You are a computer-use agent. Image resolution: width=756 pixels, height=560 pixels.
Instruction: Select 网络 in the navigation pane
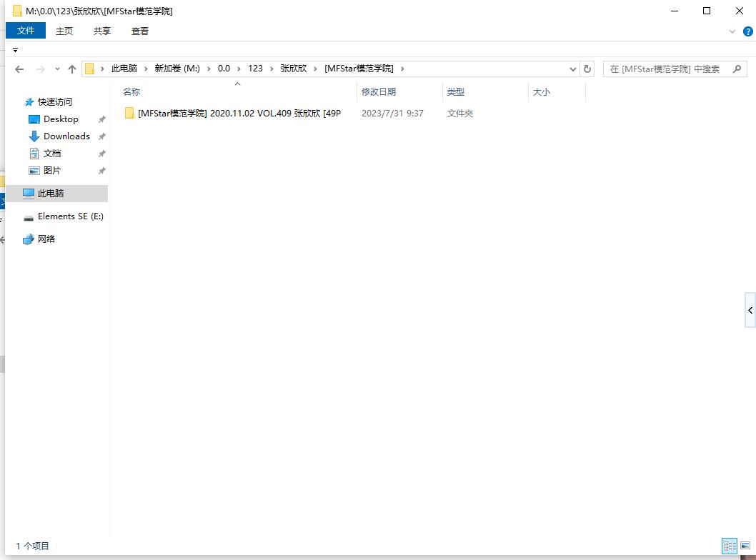tap(46, 239)
